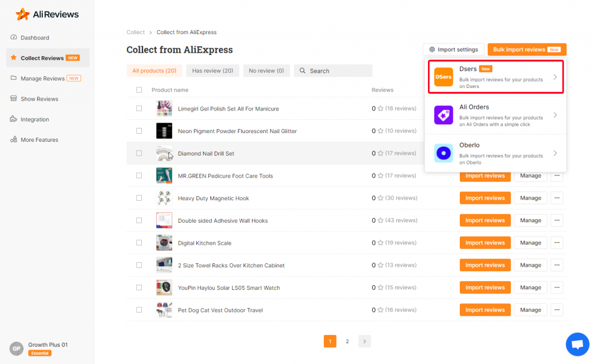Click the Integration puzzle icon

tap(14, 119)
